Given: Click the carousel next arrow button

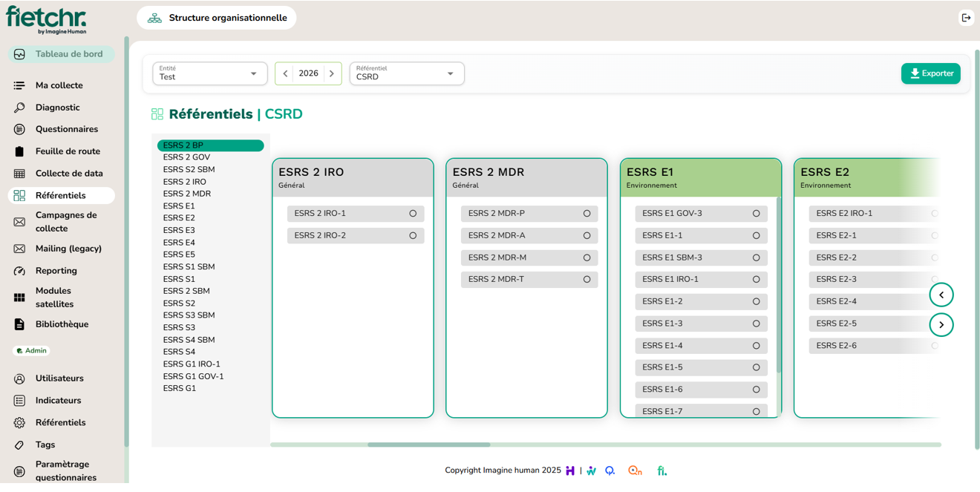Looking at the screenshot, I should [x=941, y=324].
